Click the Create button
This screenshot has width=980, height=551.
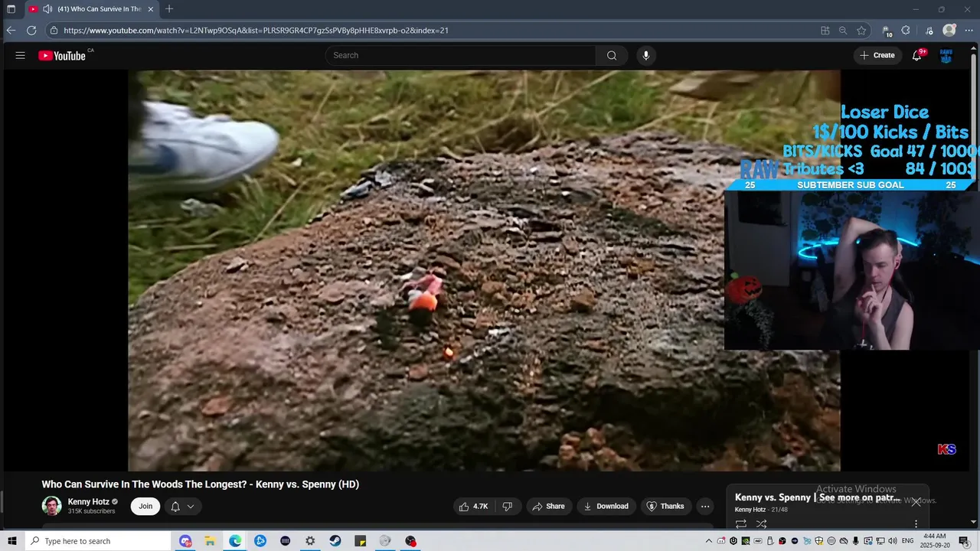pos(877,55)
